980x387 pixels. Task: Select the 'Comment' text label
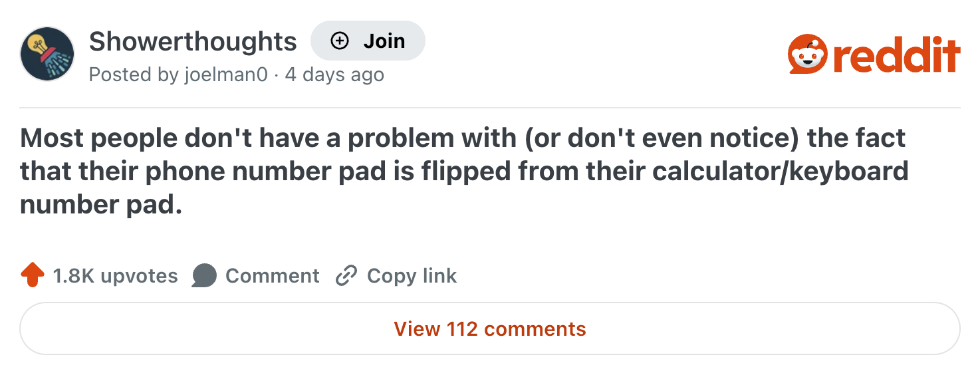coord(273,275)
